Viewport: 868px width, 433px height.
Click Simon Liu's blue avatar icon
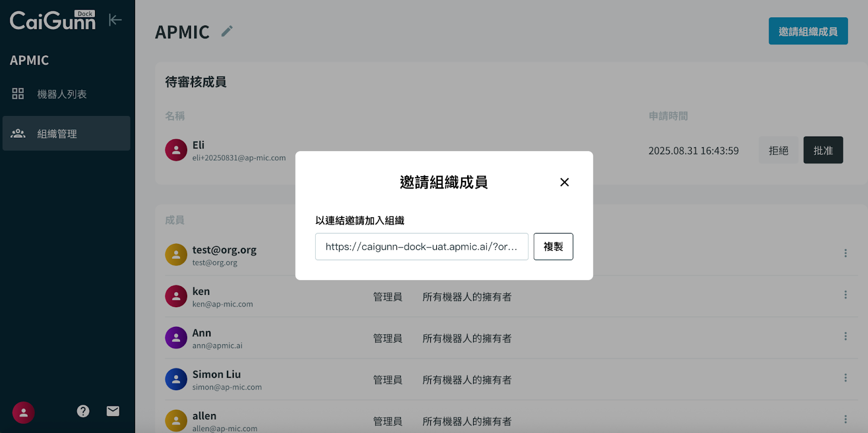tap(176, 379)
